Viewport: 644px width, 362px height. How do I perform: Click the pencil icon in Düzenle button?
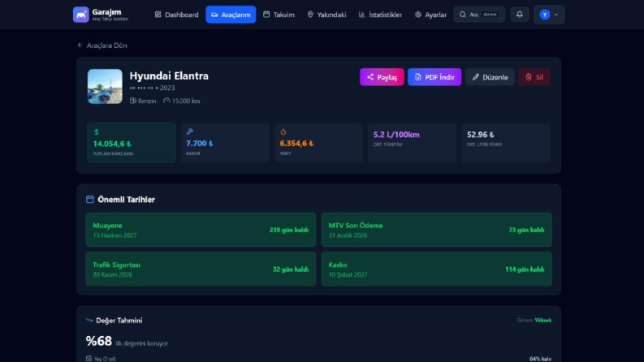point(476,77)
